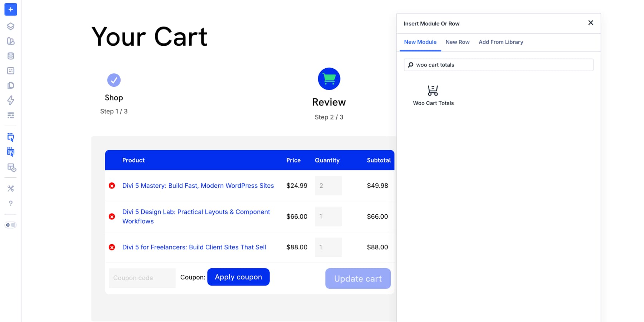Open the rows layout icon in sidebar
644x322 pixels.
(x=11, y=115)
